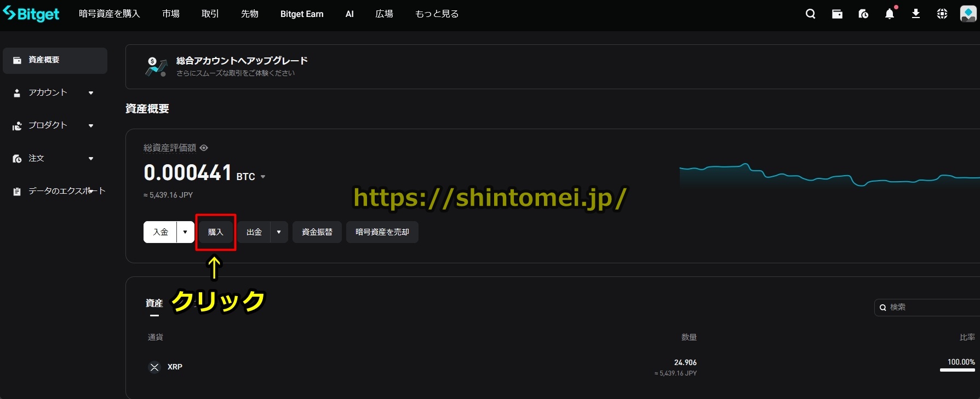Click the ≈ 5,439.16 JPY total estimate
Image resolution: width=980 pixels, height=399 pixels.
[x=168, y=195]
